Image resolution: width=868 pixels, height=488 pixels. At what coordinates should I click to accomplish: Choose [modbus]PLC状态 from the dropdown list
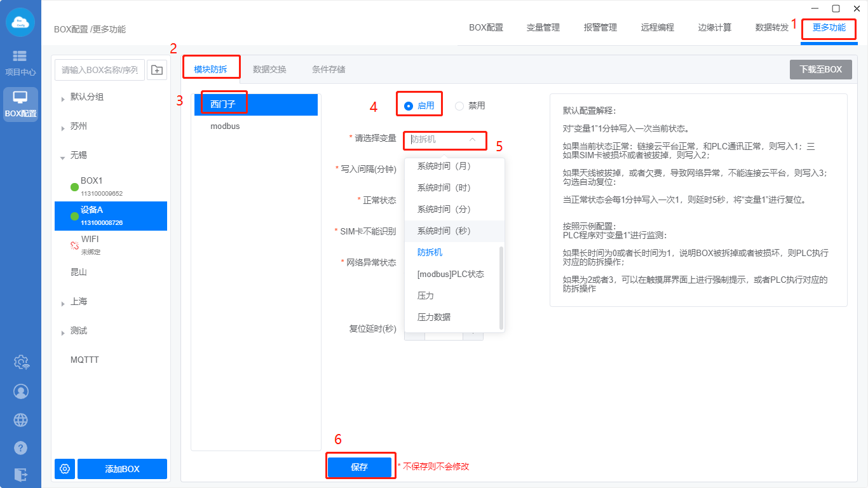click(451, 274)
